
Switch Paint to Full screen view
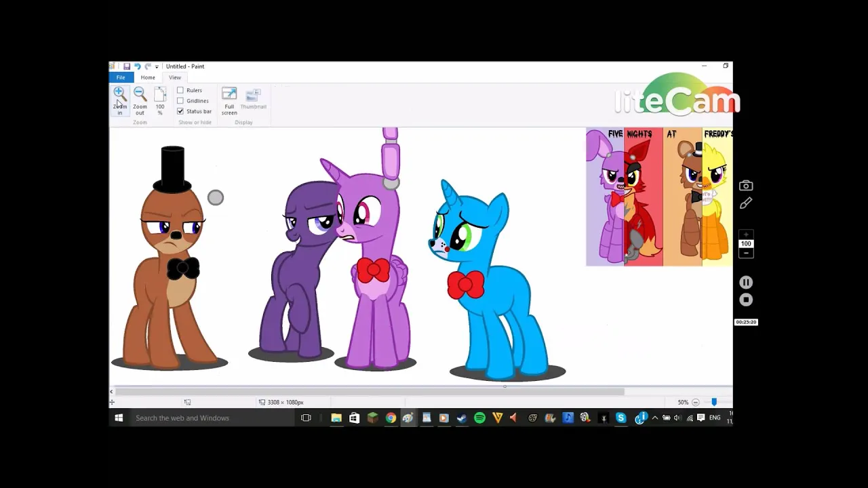point(229,100)
